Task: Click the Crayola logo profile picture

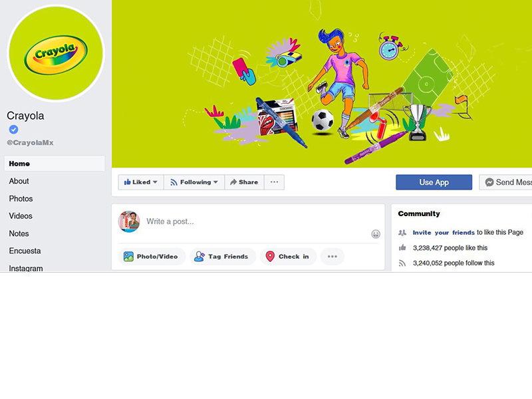Action: 56,54
